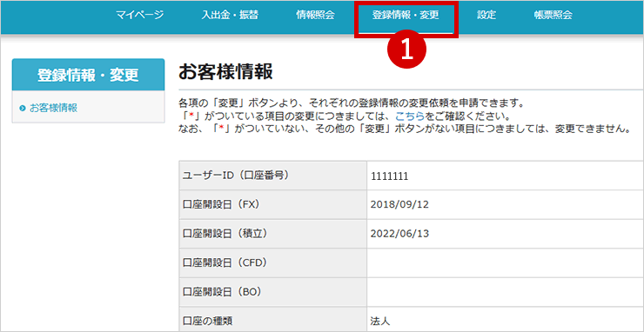Click the お客様情報 page heading
Screen dimensions: 644x332
(x=225, y=73)
